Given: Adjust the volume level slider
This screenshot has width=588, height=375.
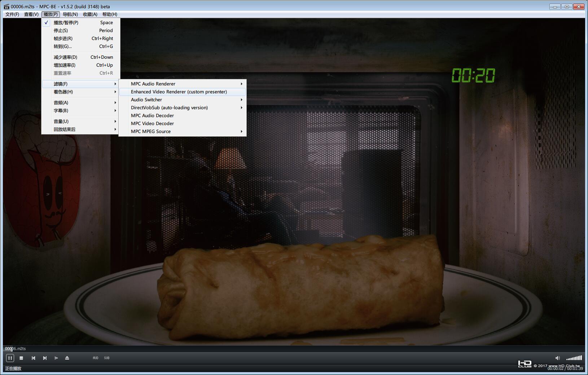Looking at the screenshot, I should [x=574, y=358].
